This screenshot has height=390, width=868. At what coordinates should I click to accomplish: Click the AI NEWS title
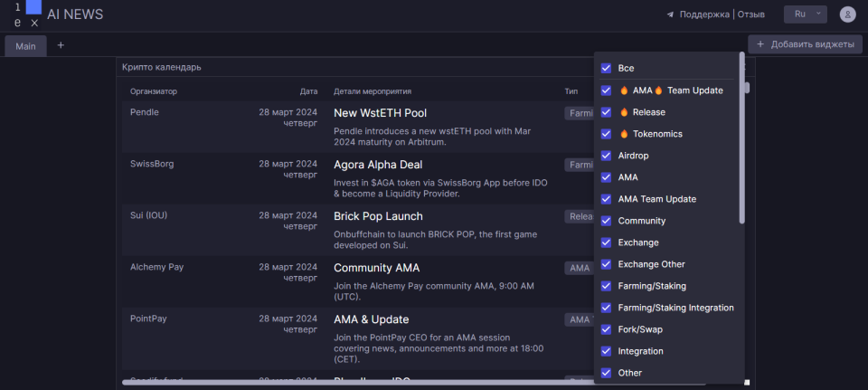pos(75,14)
